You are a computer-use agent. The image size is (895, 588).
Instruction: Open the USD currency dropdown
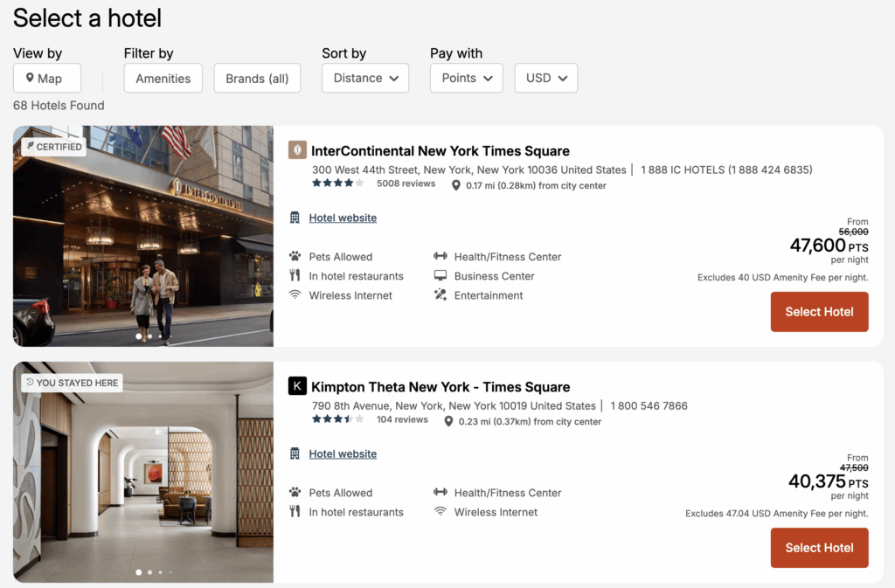click(545, 78)
